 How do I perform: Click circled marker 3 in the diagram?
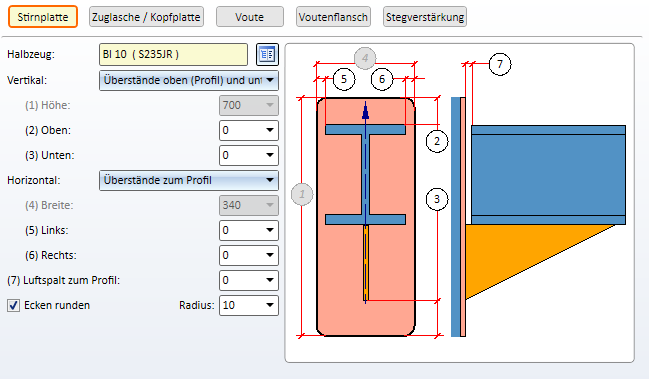[x=437, y=199]
